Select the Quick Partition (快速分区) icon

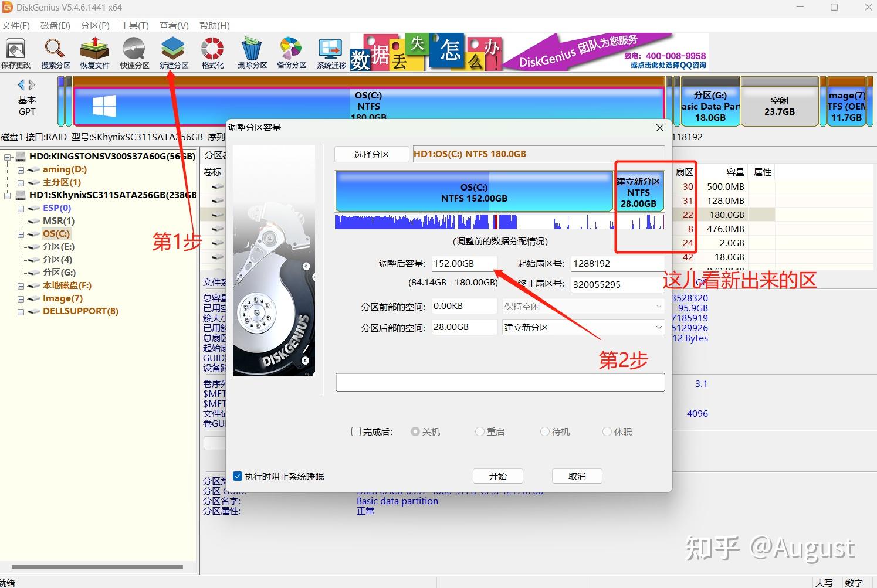134,53
